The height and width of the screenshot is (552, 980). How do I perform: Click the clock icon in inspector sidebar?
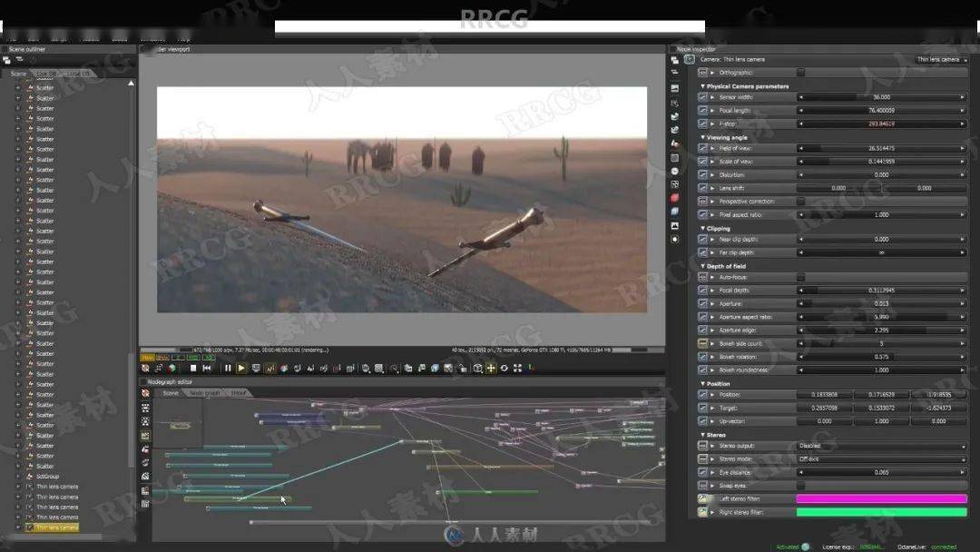click(x=674, y=171)
